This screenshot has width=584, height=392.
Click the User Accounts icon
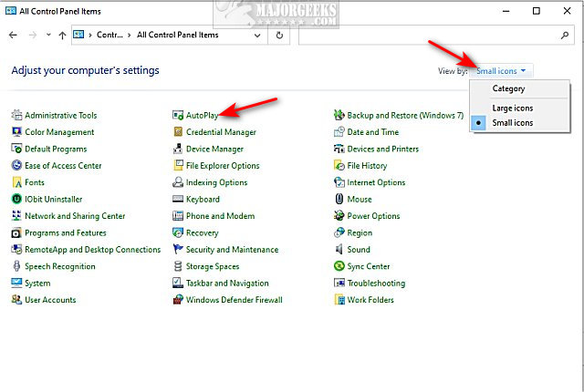16,300
